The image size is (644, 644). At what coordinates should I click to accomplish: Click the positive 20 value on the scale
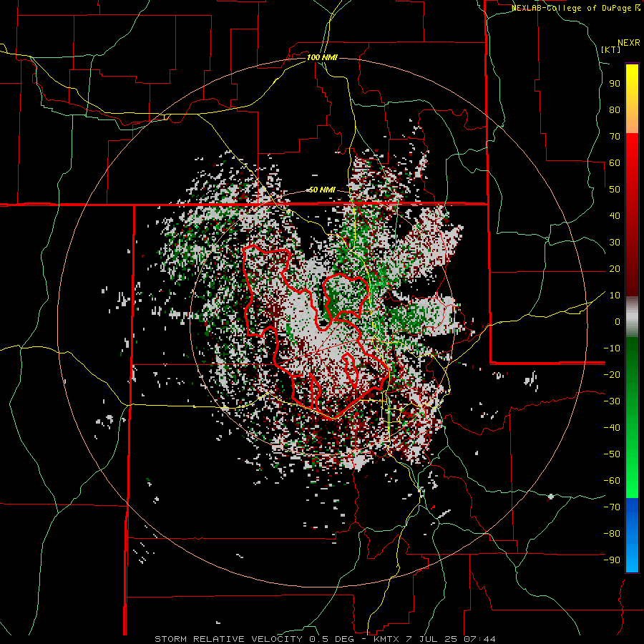(615, 268)
